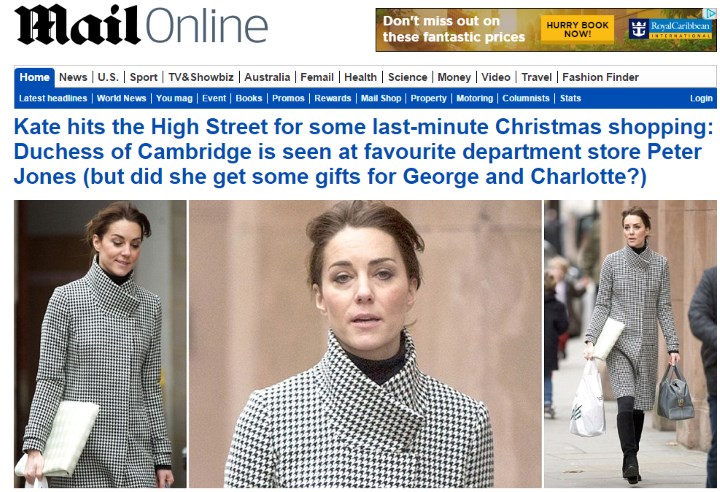Go to the Property submenu link
Viewport: 720px width, 492px height.
pyautogui.click(x=428, y=98)
